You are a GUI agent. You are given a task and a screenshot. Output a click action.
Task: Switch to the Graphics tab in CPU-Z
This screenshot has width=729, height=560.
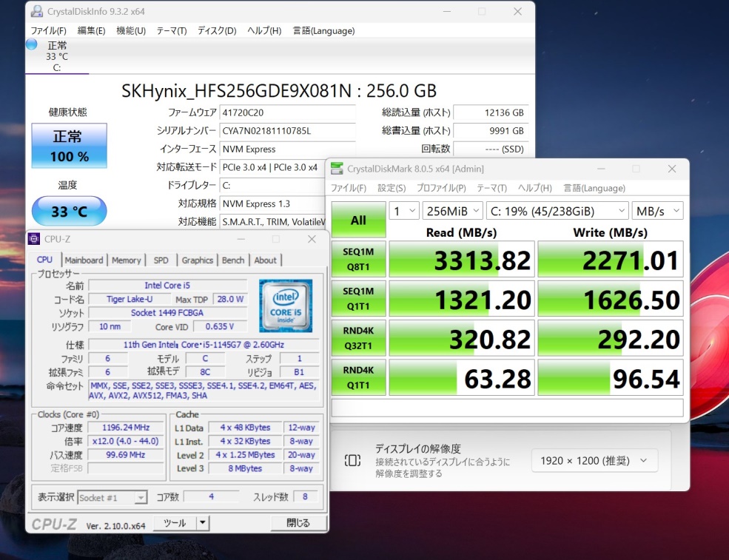tap(197, 260)
